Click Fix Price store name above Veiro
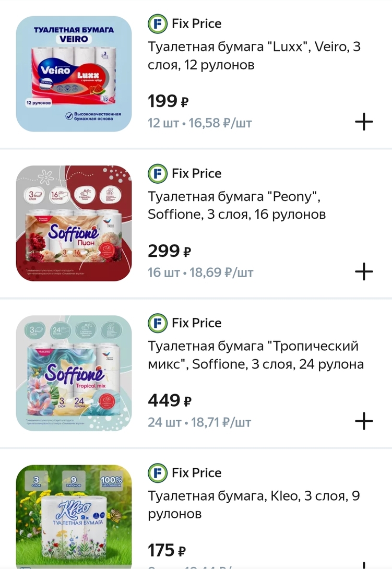The image size is (392, 569). click(x=196, y=24)
